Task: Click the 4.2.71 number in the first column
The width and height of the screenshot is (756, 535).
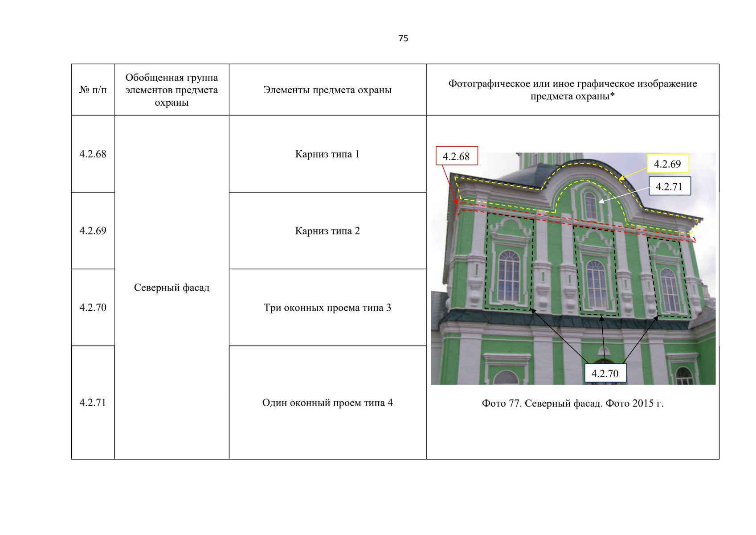Action: point(93,403)
